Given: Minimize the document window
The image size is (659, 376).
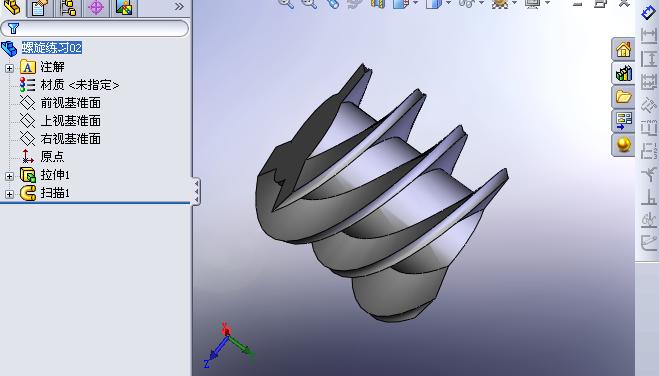Looking at the screenshot, I should 578,4.
